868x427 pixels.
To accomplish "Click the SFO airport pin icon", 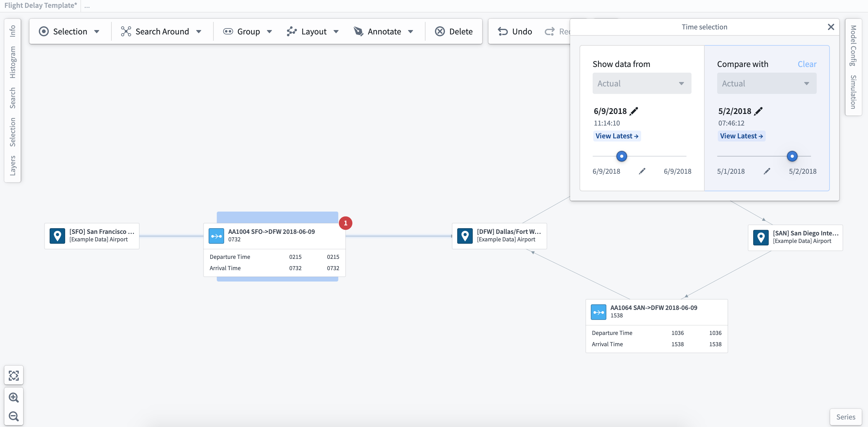I will (57, 236).
